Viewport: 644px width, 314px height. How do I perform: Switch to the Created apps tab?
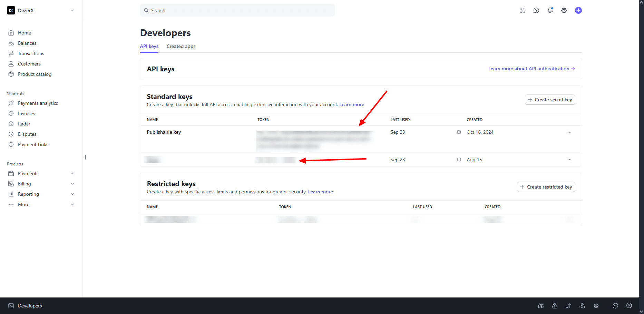[x=180, y=46]
